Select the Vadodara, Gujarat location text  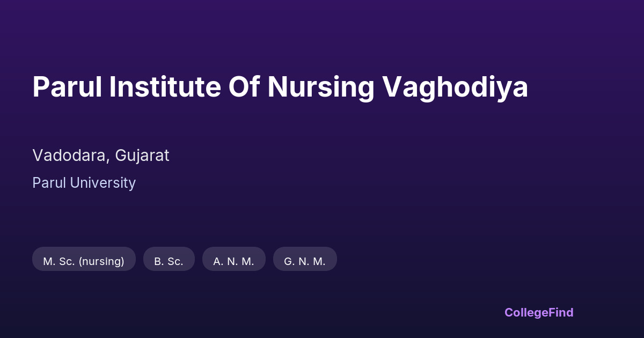(x=101, y=156)
